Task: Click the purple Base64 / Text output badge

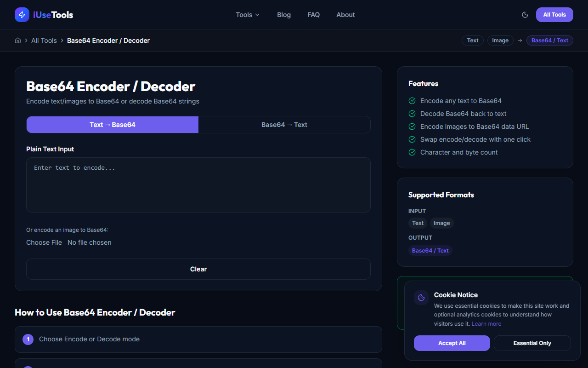Action: tap(430, 250)
